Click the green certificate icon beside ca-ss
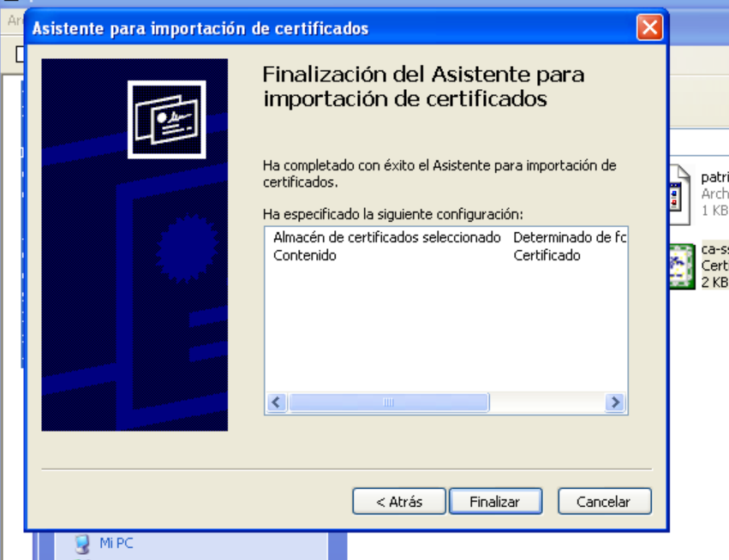The height and width of the screenshot is (560, 729). click(x=681, y=265)
